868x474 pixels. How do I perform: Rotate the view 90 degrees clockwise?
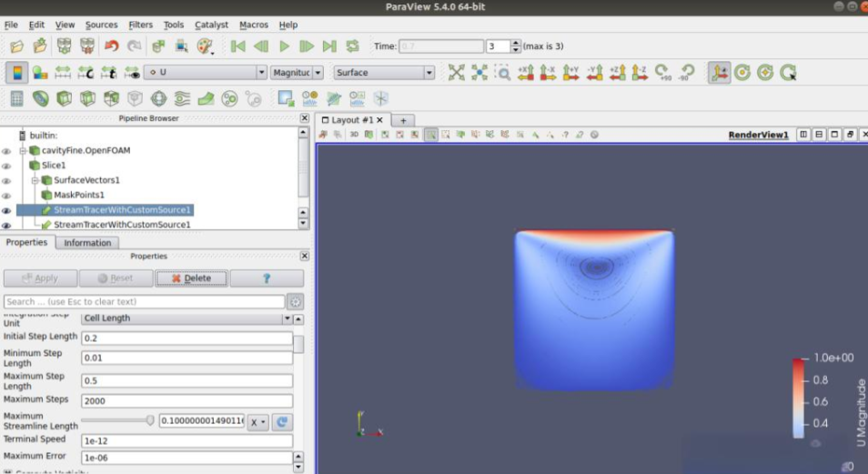(663, 73)
